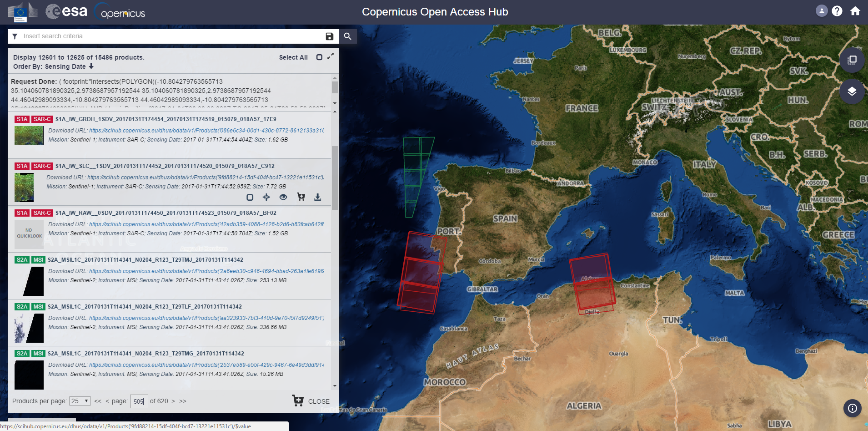Select S2A_MSIL1C T29TMG product title
The width and height of the screenshot is (868, 431).
pyautogui.click(x=146, y=354)
